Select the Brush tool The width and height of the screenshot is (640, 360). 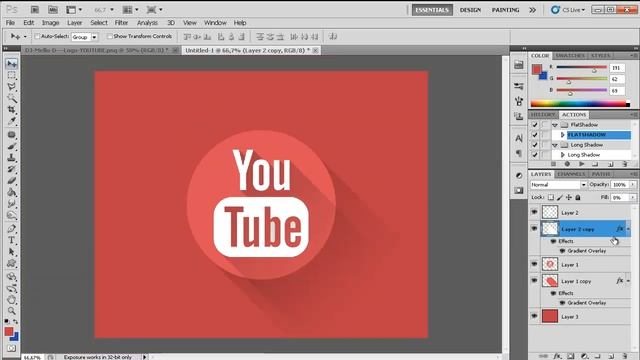click(x=11, y=146)
